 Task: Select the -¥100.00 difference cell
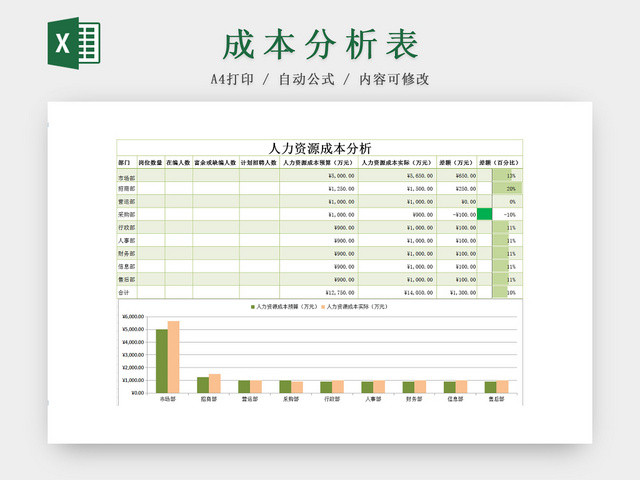456,214
